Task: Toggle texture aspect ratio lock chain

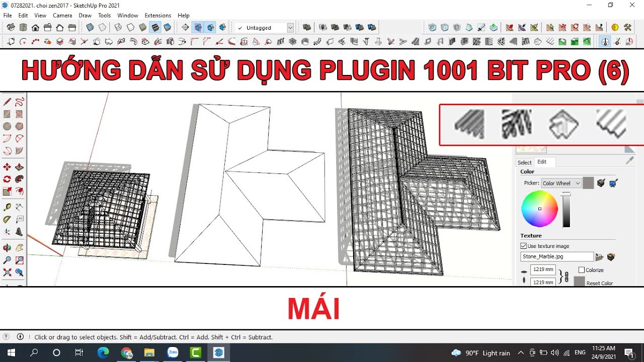Action: (566, 276)
